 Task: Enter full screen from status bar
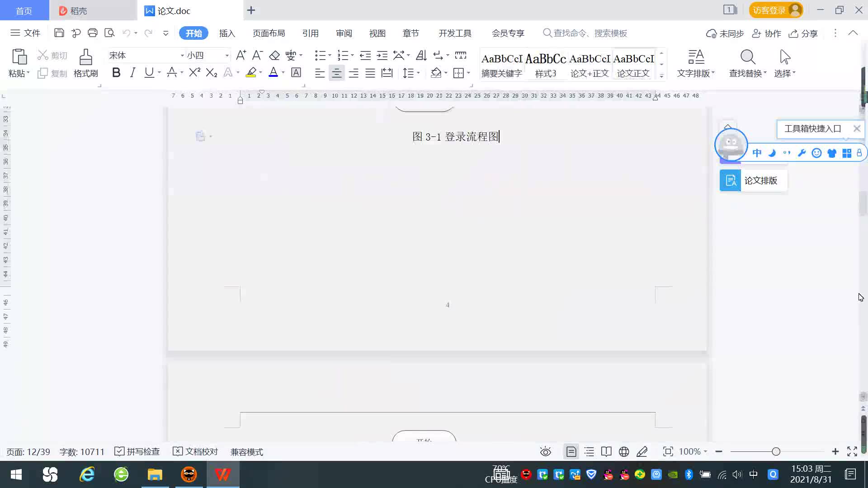(852, 451)
